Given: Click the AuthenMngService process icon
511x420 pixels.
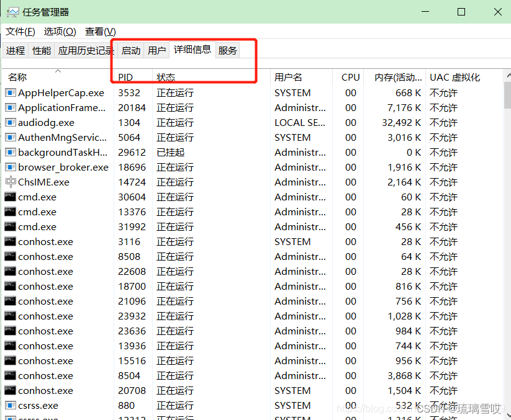Looking at the screenshot, I should click(x=11, y=137).
